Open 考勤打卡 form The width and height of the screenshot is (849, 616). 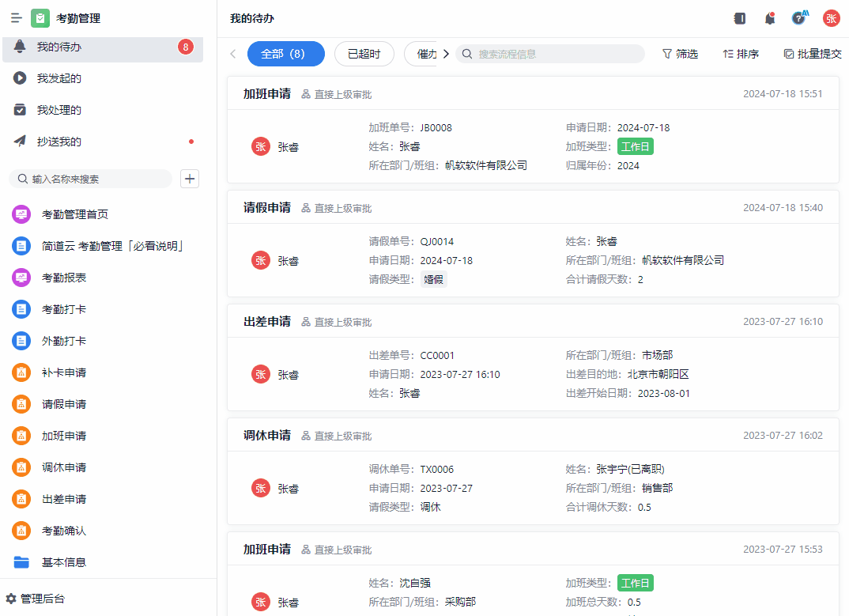pos(103,309)
